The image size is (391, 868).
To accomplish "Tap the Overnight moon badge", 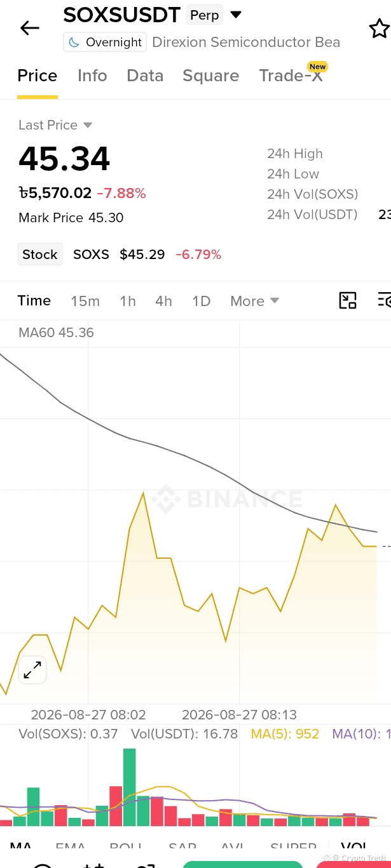I will pyautogui.click(x=105, y=43).
